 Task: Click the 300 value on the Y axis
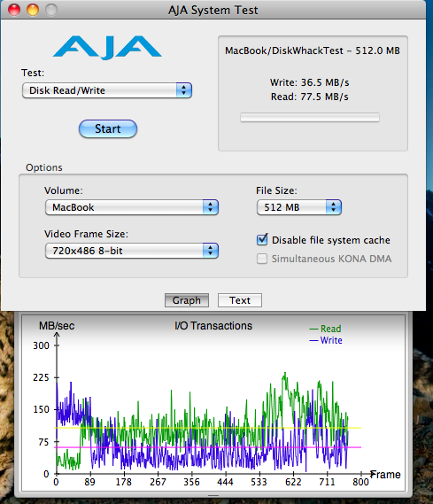[41, 345]
